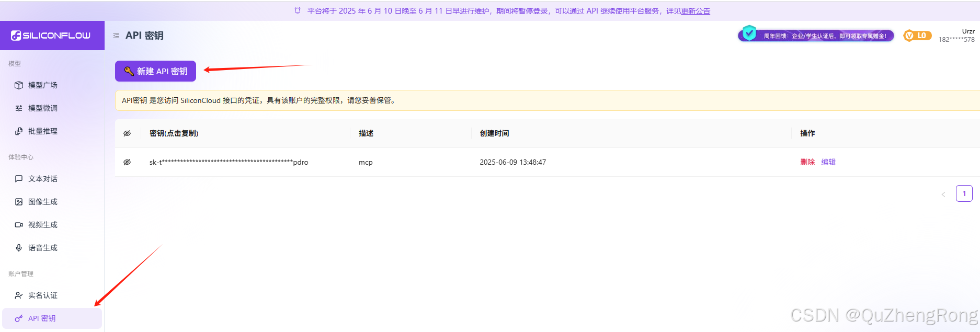The image size is (980, 332).
Task: Click the 密钥(点击复制) column header
Action: [x=174, y=133]
